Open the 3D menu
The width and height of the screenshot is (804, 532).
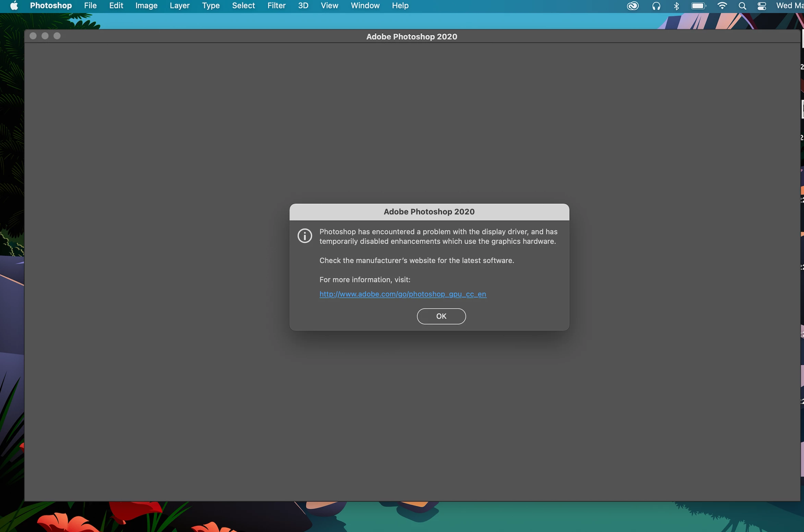[x=303, y=6]
